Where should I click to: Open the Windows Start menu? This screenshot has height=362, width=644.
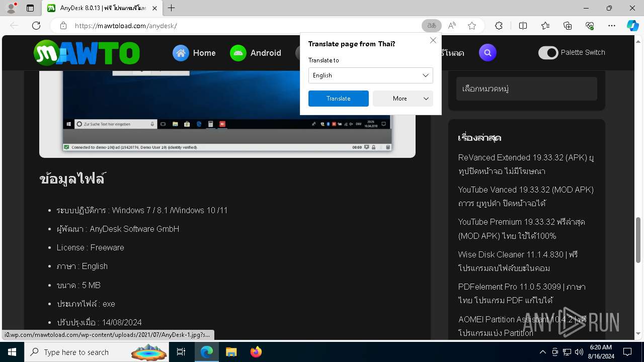[12, 352]
